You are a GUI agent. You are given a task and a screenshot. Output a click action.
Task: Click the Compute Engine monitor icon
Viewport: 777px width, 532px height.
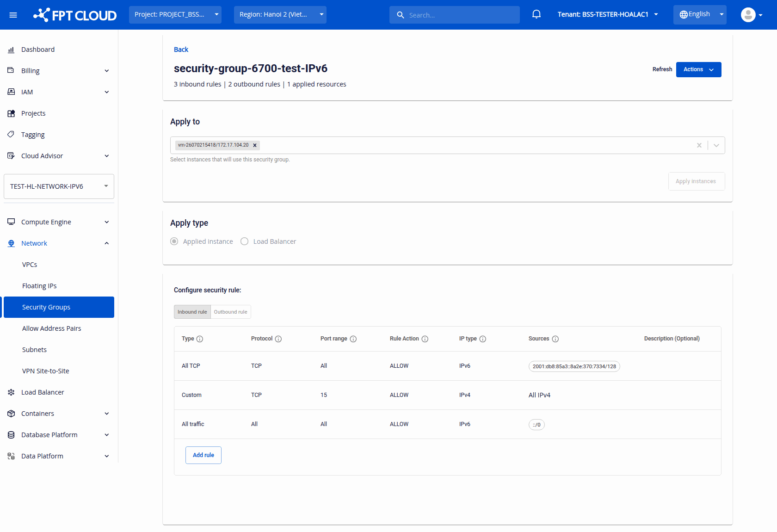click(x=11, y=222)
